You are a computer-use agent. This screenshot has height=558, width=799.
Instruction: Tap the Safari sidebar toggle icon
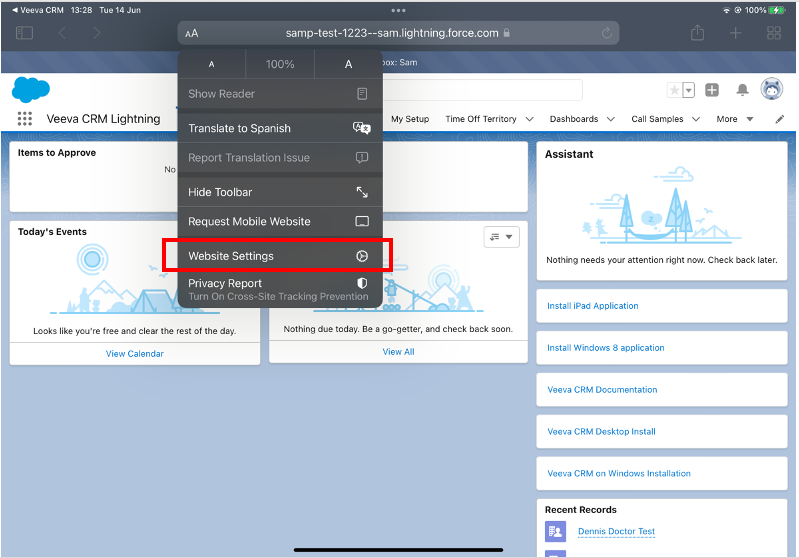(x=24, y=33)
